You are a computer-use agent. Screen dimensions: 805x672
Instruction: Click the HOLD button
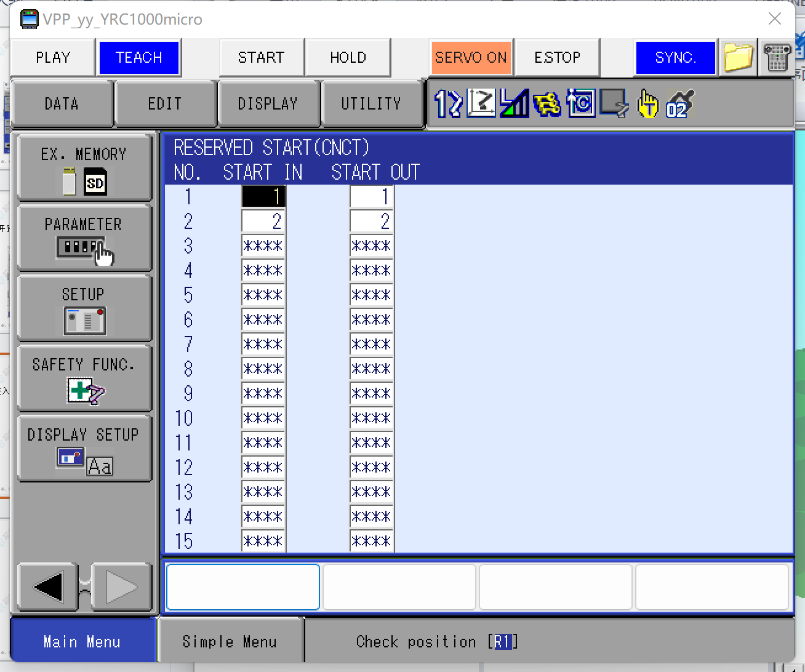[x=348, y=57]
